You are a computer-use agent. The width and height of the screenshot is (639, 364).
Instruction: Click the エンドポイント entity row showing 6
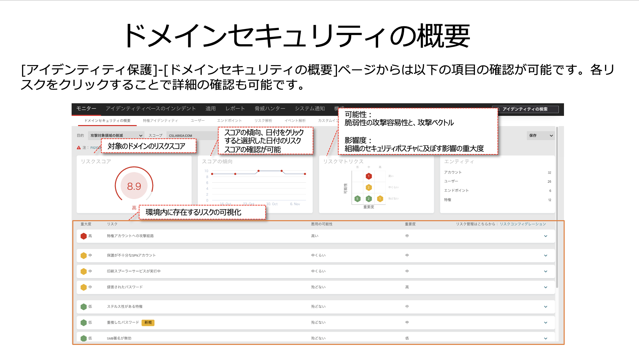click(x=497, y=191)
